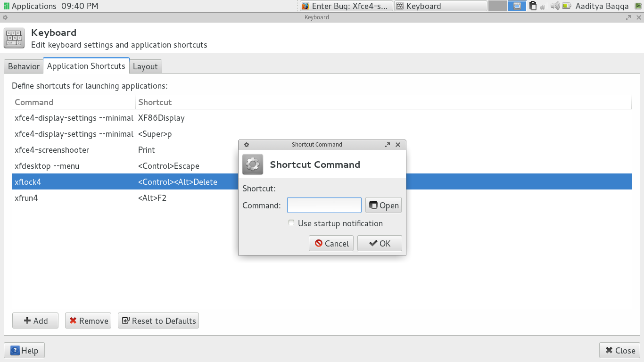
Task: Open the Aaditya Baqqa user menu
Action: click(602, 6)
